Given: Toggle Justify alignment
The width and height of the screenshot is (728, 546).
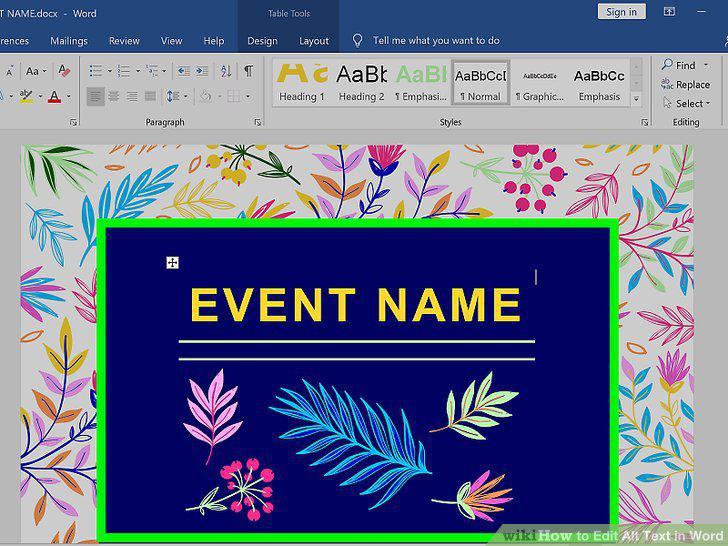Looking at the screenshot, I should [x=150, y=97].
